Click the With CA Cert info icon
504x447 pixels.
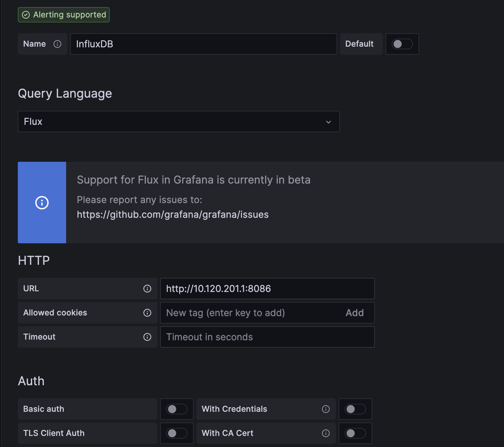point(326,433)
